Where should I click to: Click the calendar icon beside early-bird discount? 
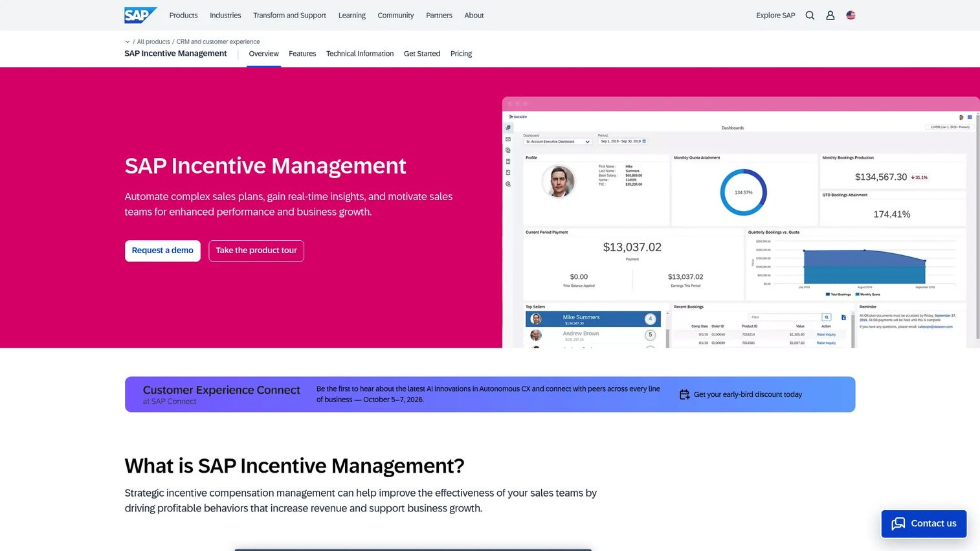pos(684,394)
